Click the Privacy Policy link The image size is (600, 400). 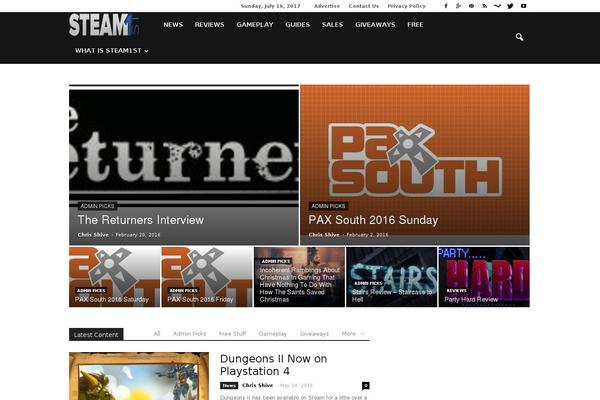tap(406, 6)
